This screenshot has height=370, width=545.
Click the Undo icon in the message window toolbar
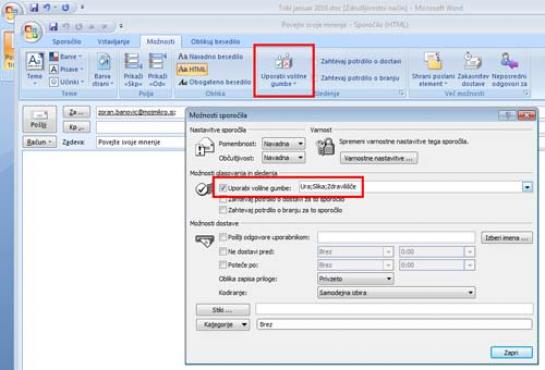click(66, 26)
